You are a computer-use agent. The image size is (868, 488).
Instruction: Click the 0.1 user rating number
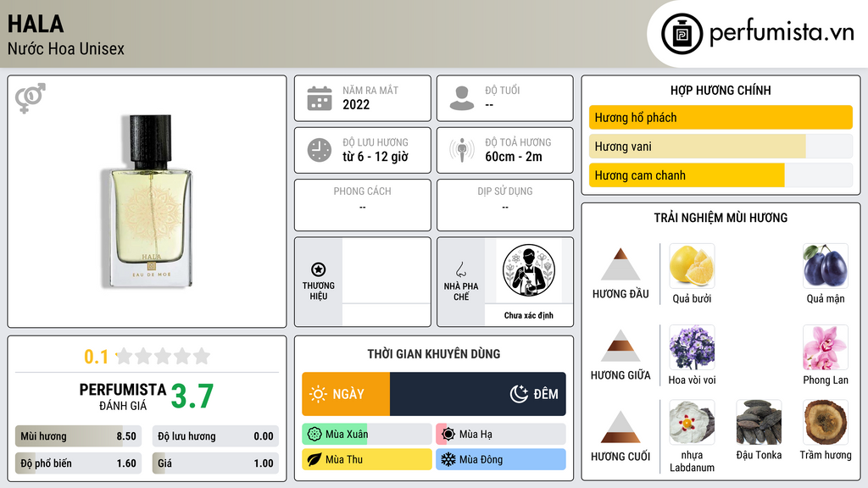tap(97, 357)
